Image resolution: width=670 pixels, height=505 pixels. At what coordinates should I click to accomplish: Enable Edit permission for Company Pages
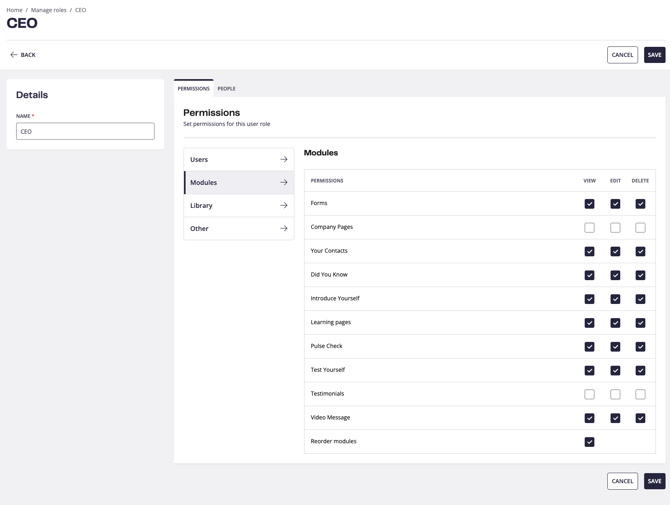tap(615, 228)
